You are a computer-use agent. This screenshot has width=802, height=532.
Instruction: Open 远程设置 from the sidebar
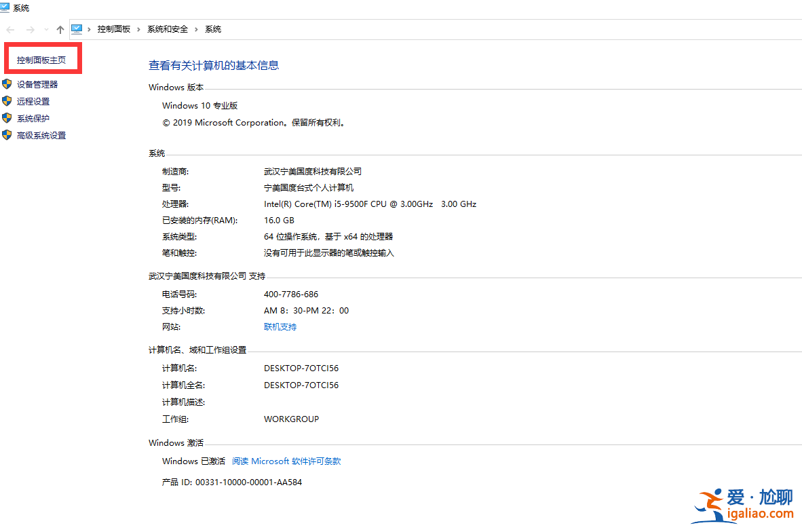33,101
